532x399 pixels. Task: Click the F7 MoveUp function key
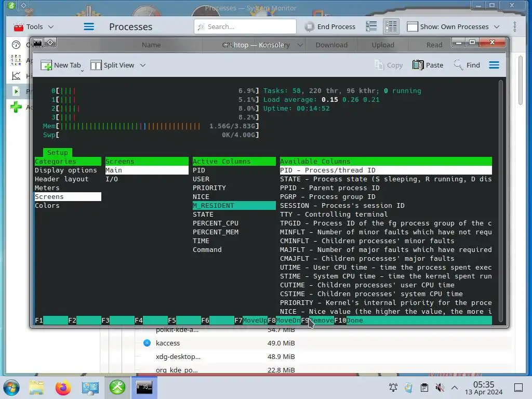click(251, 320)
